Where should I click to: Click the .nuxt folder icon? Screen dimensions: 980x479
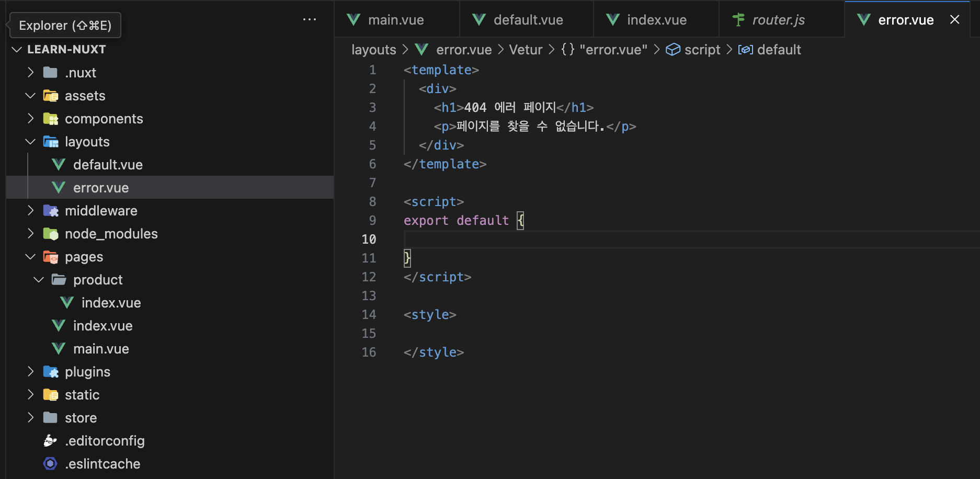50,72
